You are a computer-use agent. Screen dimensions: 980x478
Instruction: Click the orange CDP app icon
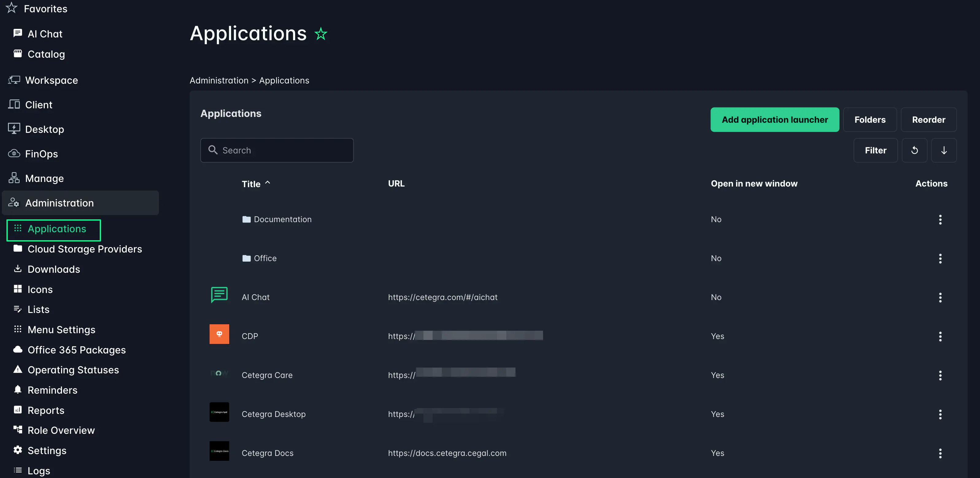pyautogui.click(x=219, y=334)
